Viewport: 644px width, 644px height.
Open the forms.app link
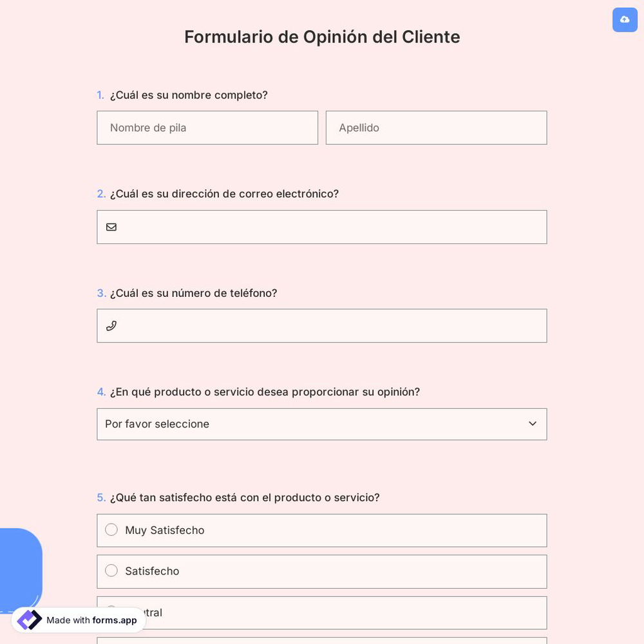click(114, 620)
